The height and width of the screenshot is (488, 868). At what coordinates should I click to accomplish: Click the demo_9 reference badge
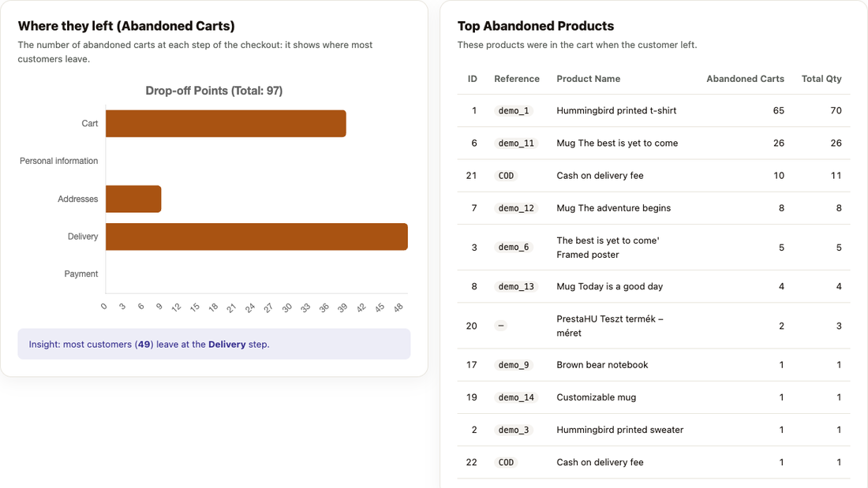click(514, 365)
